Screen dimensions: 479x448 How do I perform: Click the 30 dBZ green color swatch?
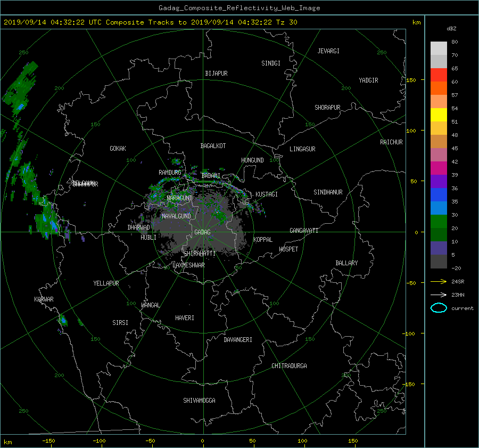tap(439, 221)
